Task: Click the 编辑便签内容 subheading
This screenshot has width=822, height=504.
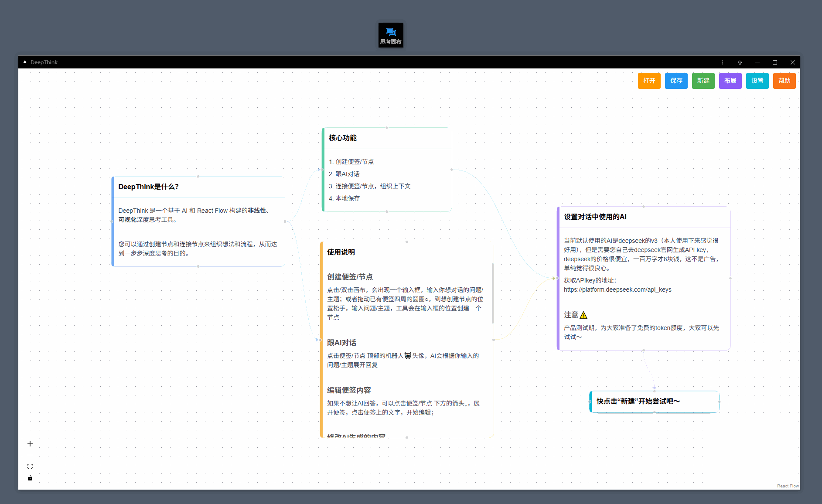Action: (x=349, y=390)
